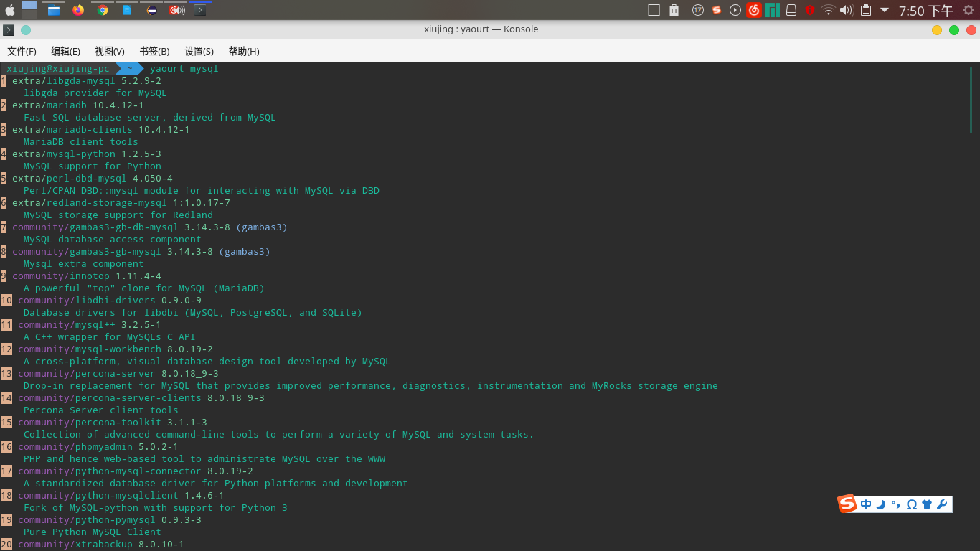Toggle the punctuation mode icon
The height and width of the screenshot is (551, 980).
point(896,504)
